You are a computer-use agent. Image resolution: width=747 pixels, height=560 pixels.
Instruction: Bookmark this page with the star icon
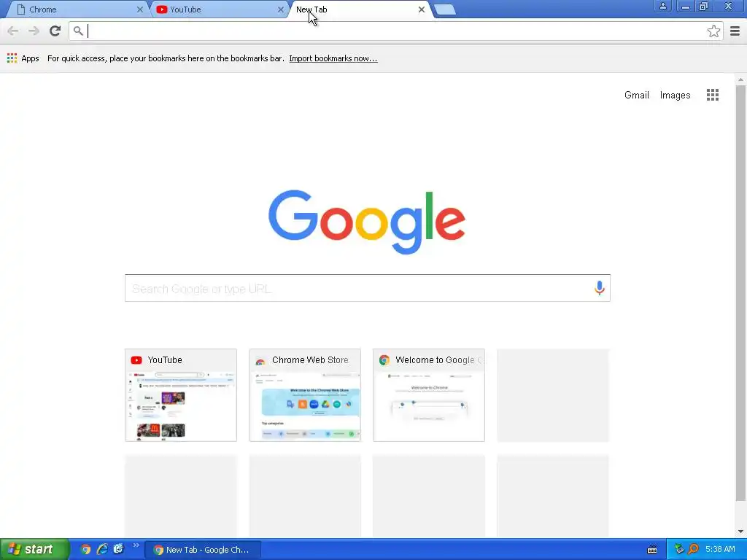713,31
